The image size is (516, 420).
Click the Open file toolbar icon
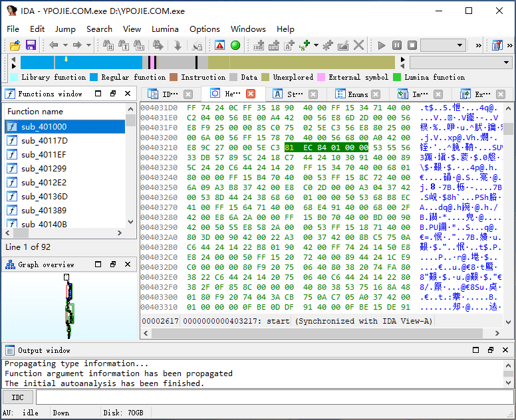click(x=15, y=45)
